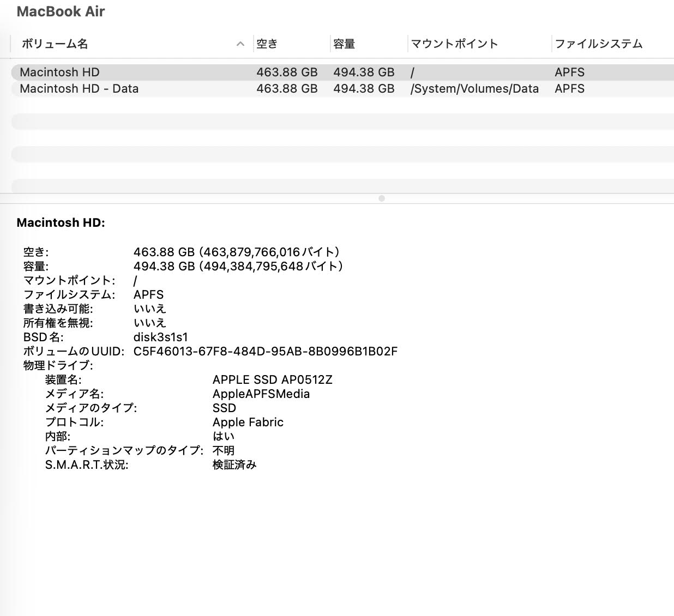Click partition map type 不明 value
Viewport: 674px width, 616px height.
224,450
